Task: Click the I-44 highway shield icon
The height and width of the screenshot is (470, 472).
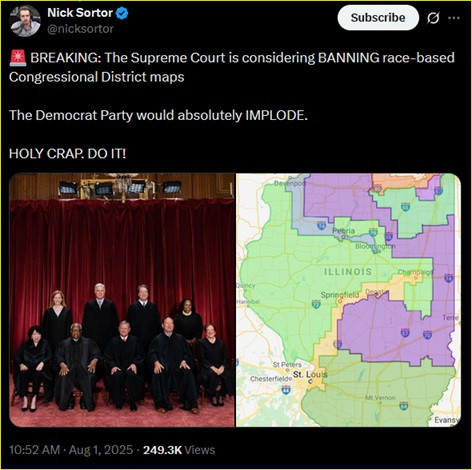Action: click(286, 390)
